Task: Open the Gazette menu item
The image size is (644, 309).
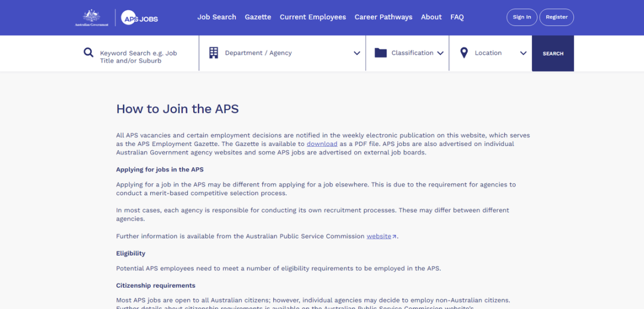Action: tap(258, 17)
